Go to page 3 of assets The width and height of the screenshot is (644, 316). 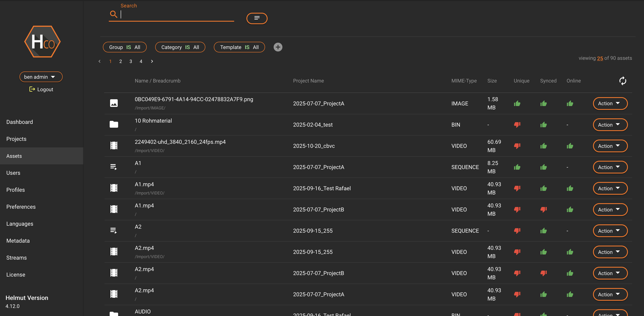tap(130, 61)
